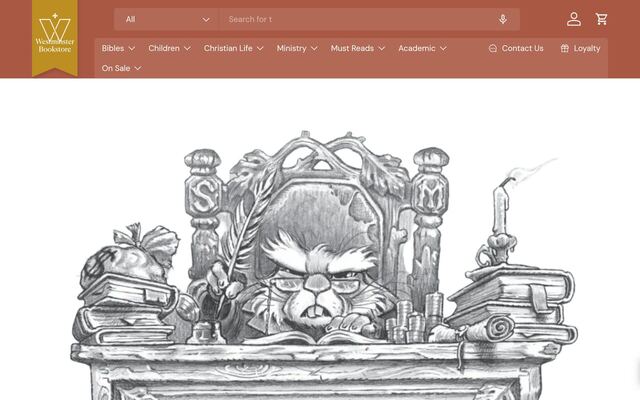Expand the chevron beside Christian Life
Screen dimensions: 640x400
(260, 49)
